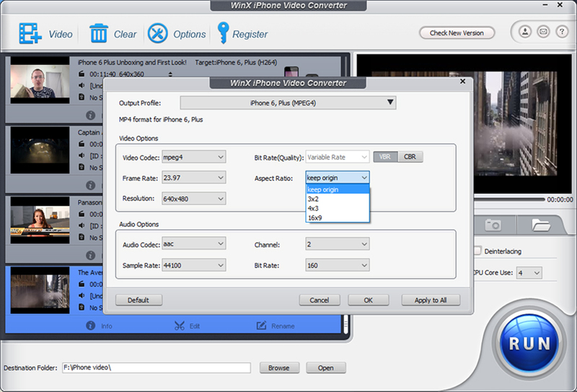577x392 pixels.
Task: Enable the Deinterlacing checkbox
Action: (x=477, y=251)
